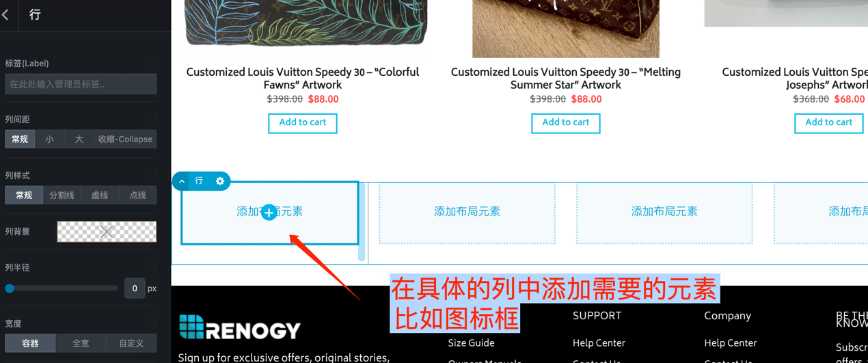Select 大 column spacing option

coord(79,139)
